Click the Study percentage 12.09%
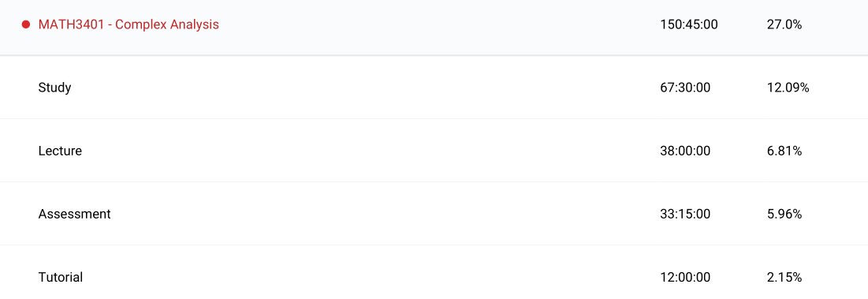 pos(788,88)
